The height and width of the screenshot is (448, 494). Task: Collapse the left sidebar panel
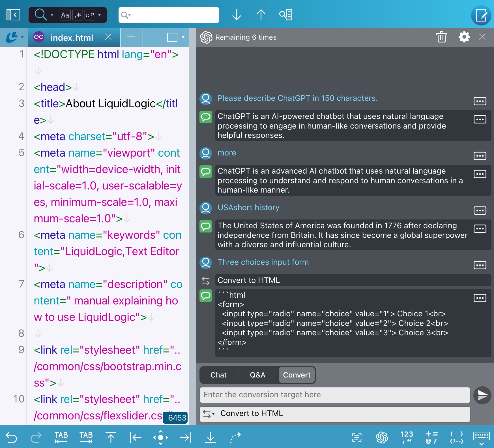point(13,15)
